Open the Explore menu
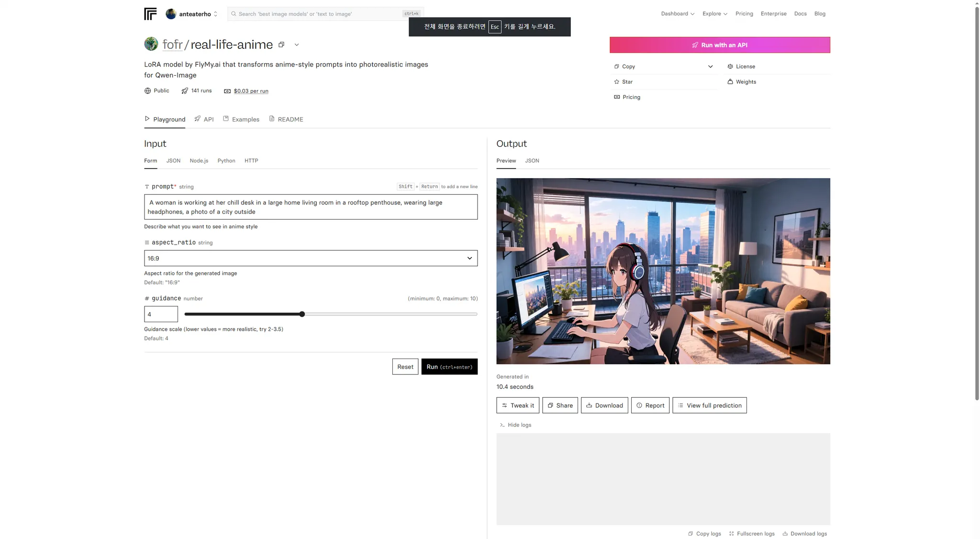Viewport: 980px width, 539px height. [714, 14]
